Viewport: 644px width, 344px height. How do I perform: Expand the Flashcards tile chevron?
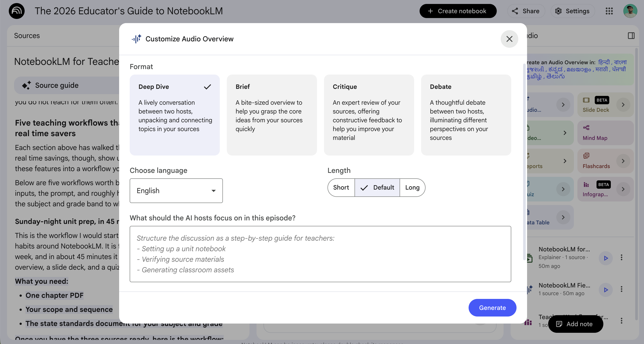623,161
